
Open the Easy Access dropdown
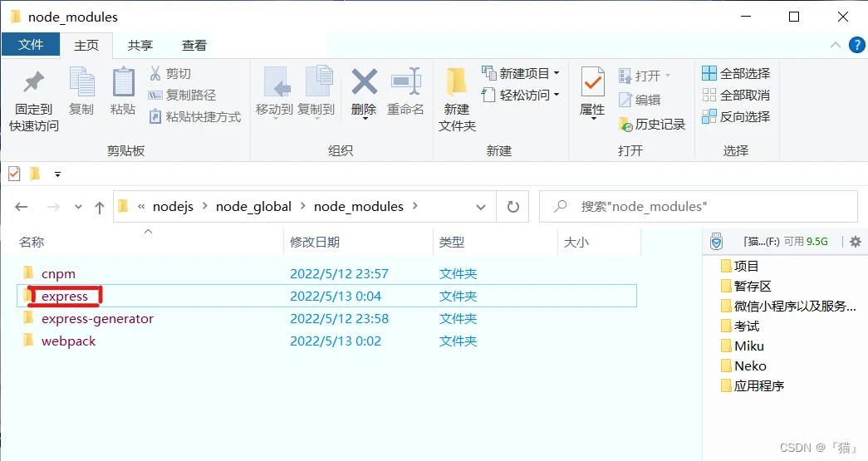coord(521,96)
